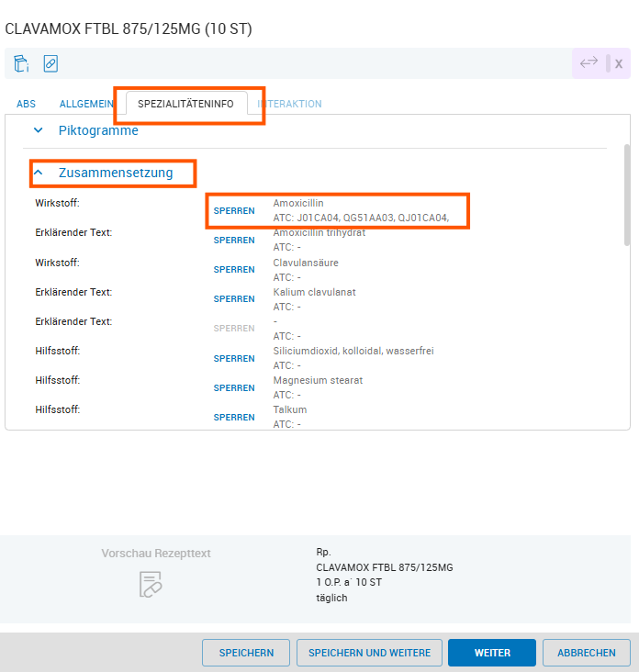Click SPERREN for Clavulansäure
The width and height of the screenshot is (639, 672).
(x=234, y=270)
